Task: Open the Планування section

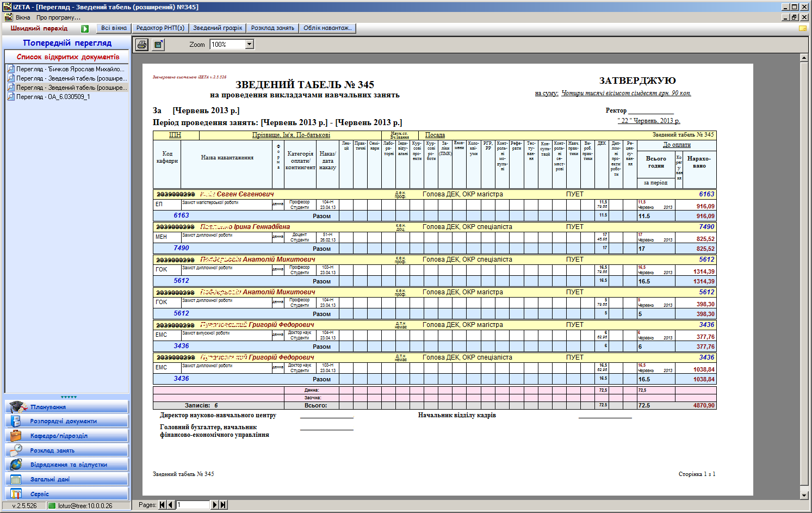Action: coord(67,407)
